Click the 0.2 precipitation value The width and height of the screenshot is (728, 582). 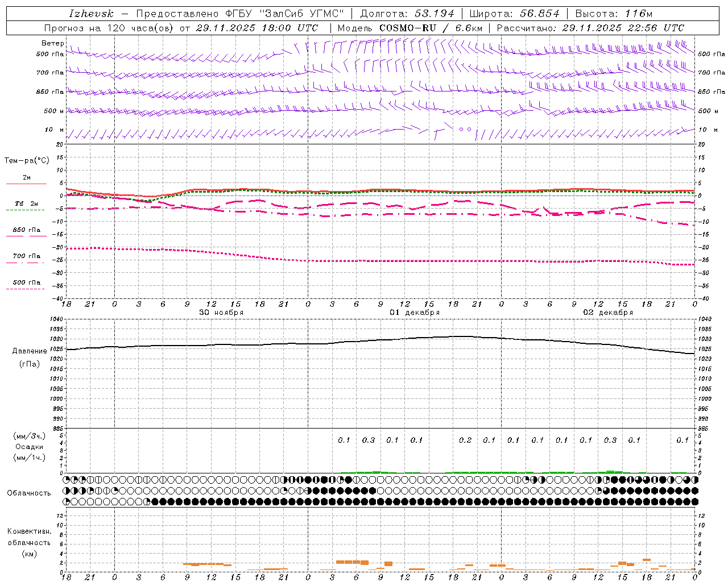coord(465,440)
